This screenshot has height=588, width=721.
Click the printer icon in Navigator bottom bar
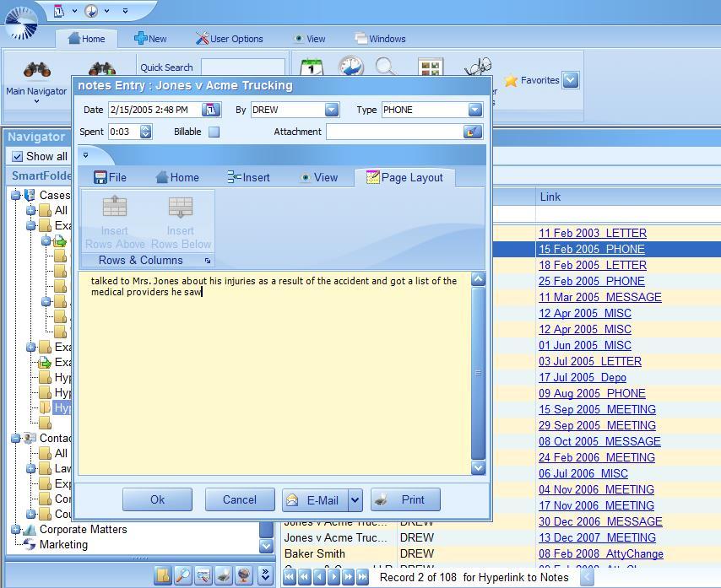(x=224, y=575)
